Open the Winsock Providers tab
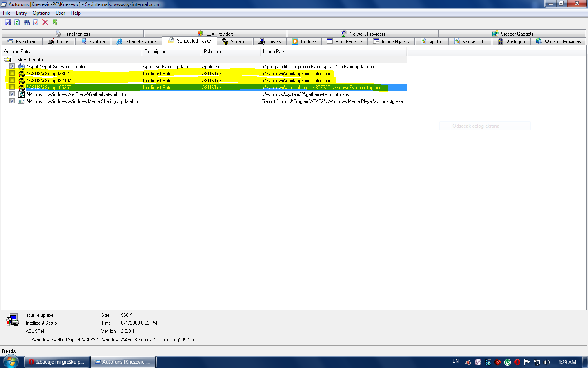The width and height of the screenshot is (588, 368). (558, 41)
